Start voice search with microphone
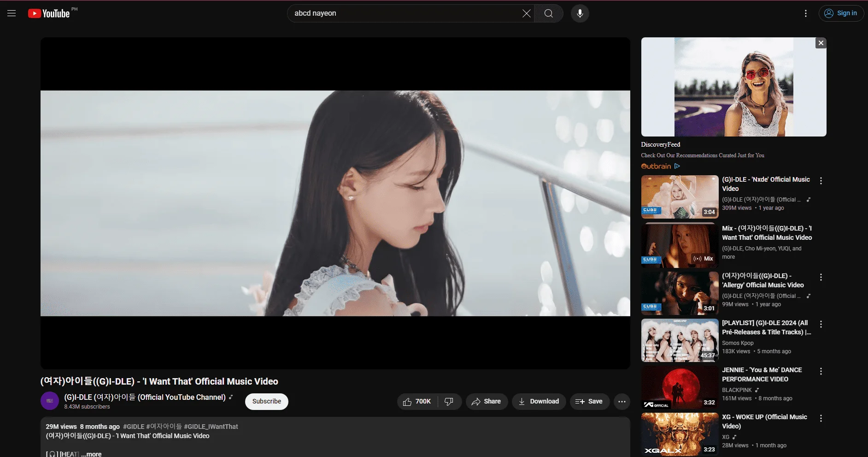868x457 pixels. click(580, 13)
